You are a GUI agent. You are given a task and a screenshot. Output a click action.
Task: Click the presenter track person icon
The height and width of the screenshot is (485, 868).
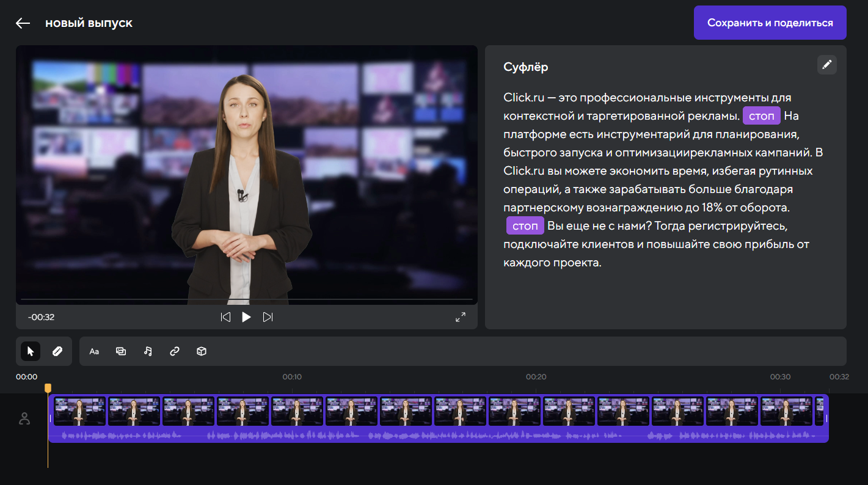(x=24, y=418)
